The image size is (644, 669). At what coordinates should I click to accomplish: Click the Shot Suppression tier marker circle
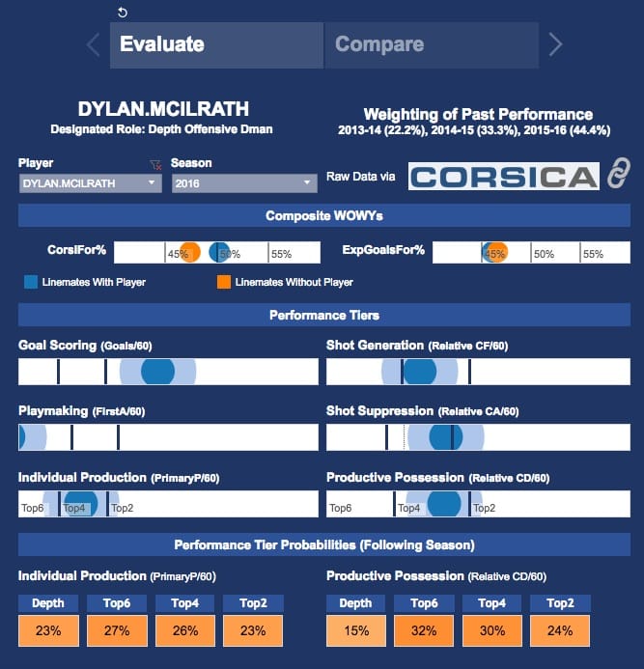click(445, 437)
